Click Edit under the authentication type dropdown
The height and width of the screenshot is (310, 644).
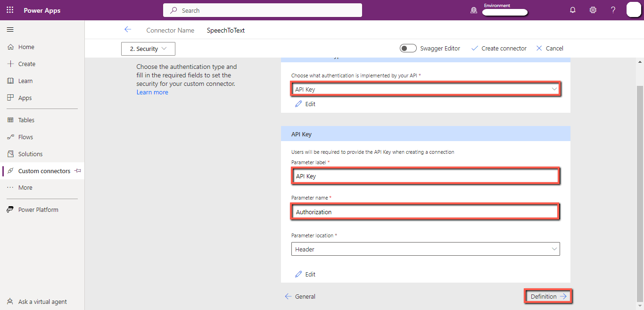pos(305,104)
